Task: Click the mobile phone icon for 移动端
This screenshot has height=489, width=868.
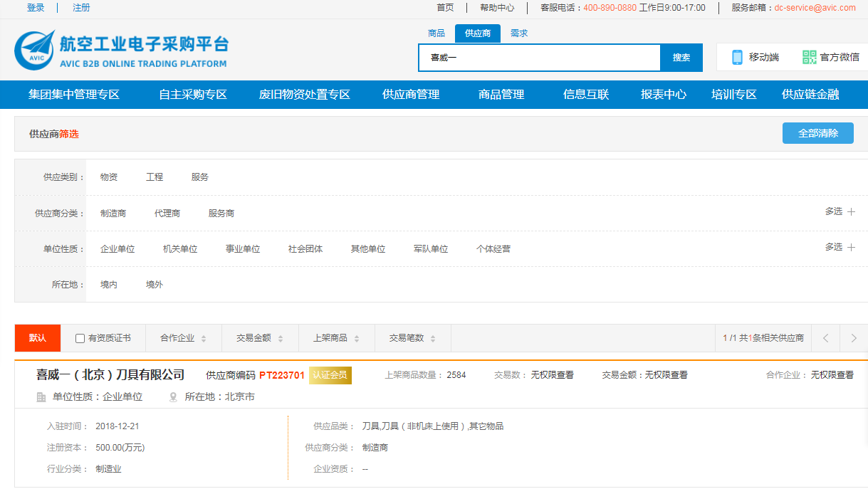Action: 737,58
